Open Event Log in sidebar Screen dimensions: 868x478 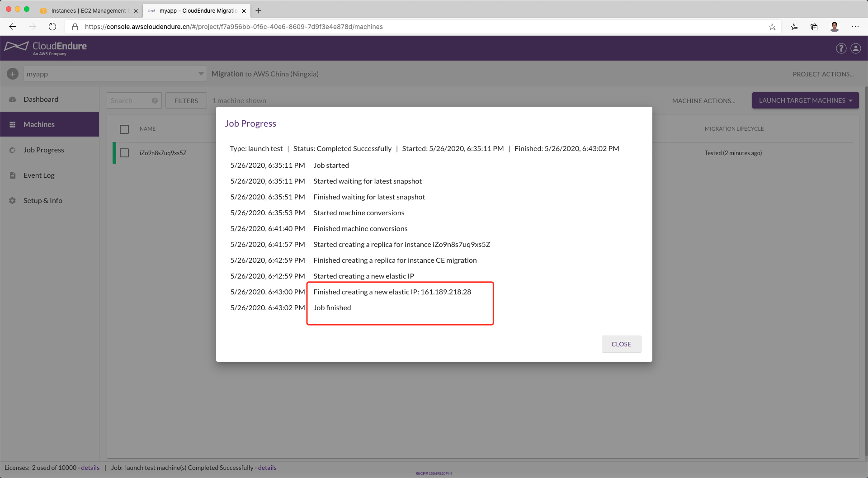pyautogui.click(x=39, y=175)
